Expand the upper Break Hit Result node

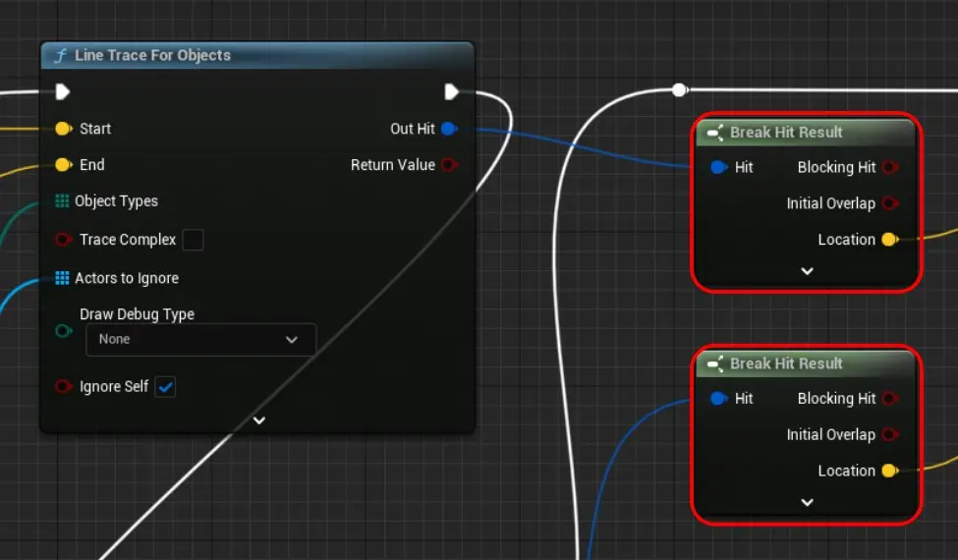click(x=807, y=271)
